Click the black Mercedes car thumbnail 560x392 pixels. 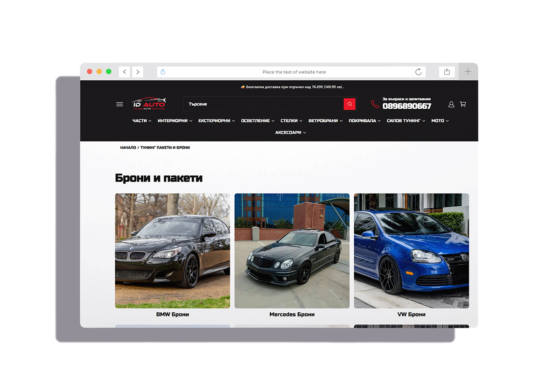pyautogui.click(x=292, y=251)
